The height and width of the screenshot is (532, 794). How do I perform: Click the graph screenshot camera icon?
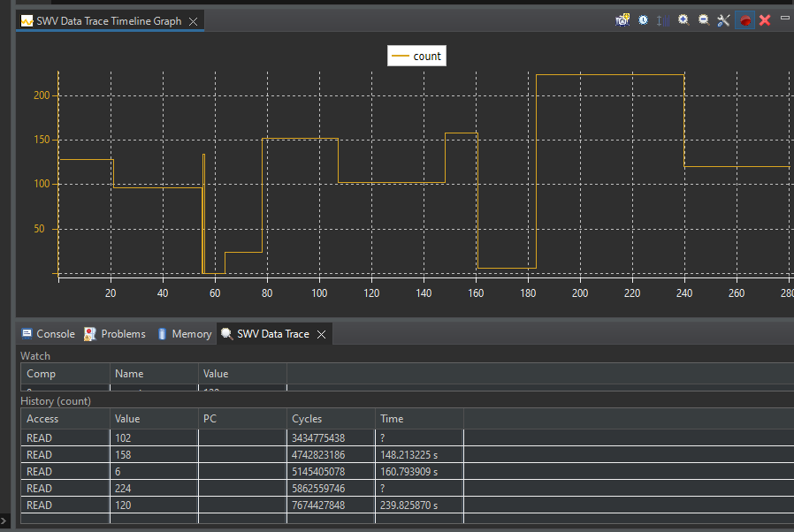[x=622, y=20]
